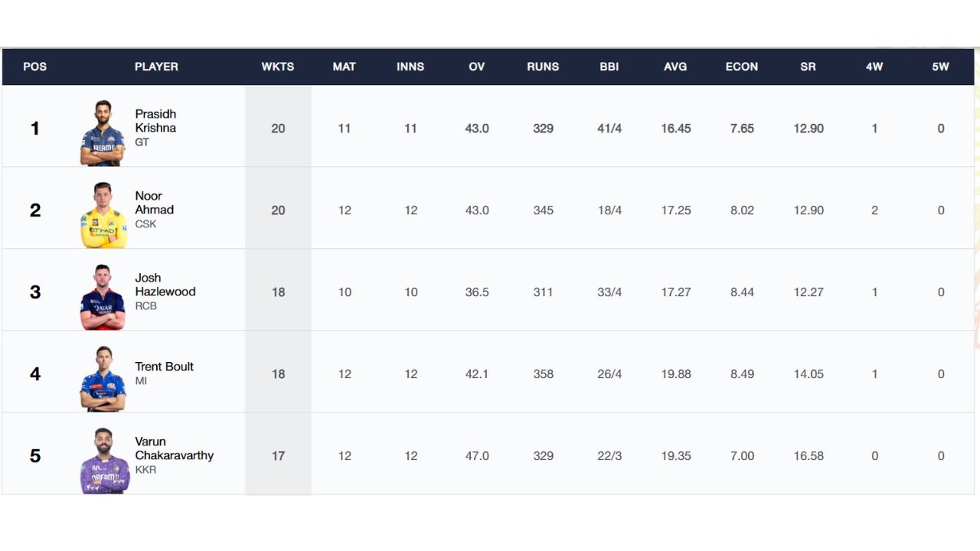
Task: Click best bowling figure 41/4
Action: coord(609,129)
